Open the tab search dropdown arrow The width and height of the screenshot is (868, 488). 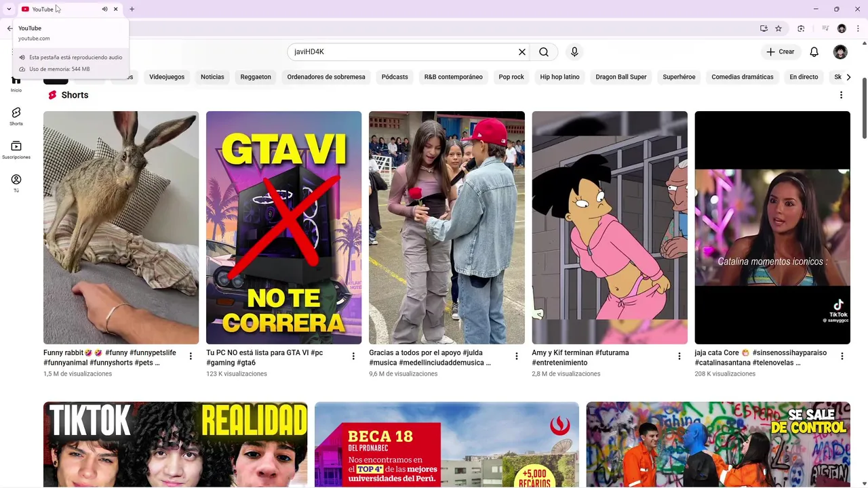[x=9, y=9]
